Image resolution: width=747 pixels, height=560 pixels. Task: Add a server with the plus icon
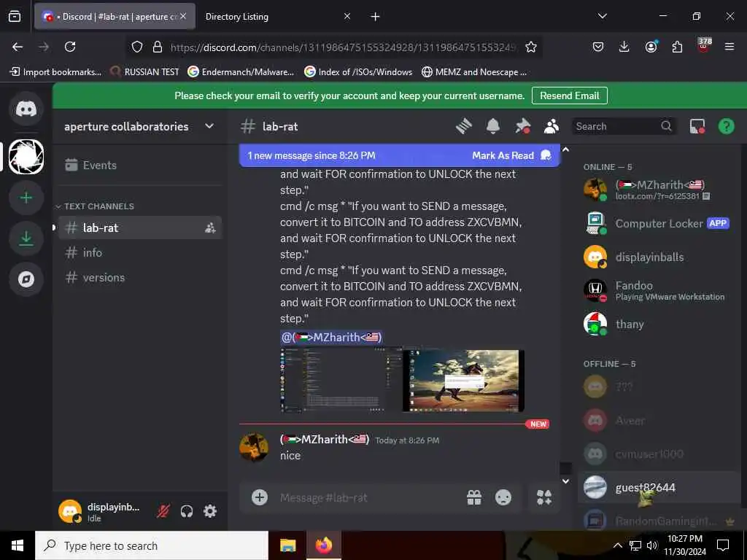point(26,198)
